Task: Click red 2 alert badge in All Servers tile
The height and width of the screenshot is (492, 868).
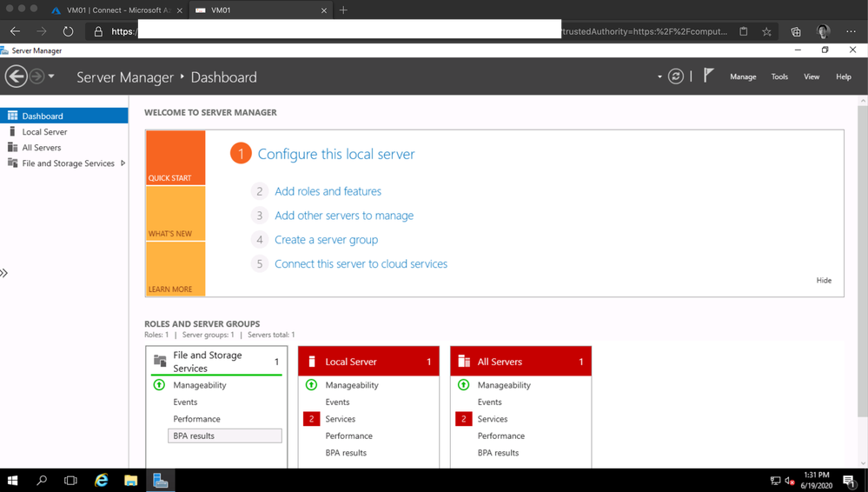Action: click(x=463, y=419)
